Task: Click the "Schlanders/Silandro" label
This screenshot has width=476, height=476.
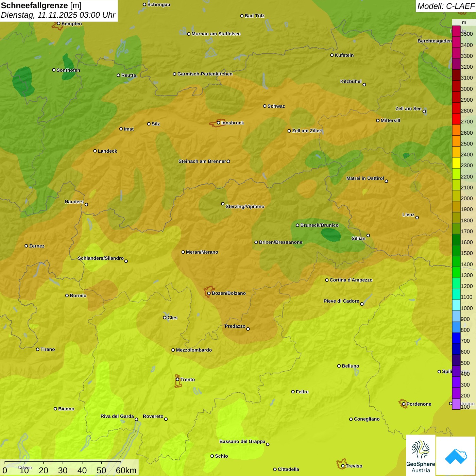Action: [x=101, y=258]
